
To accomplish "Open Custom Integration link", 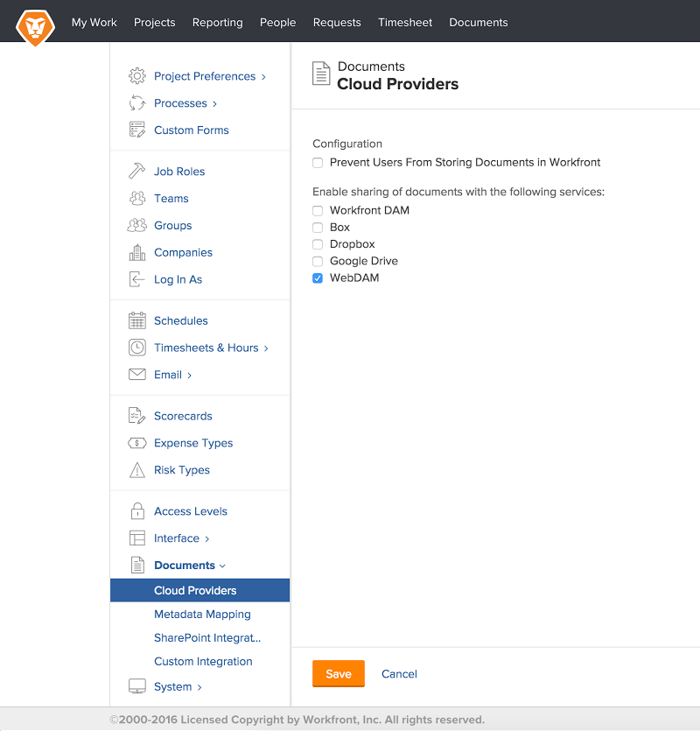I will 203,662.
